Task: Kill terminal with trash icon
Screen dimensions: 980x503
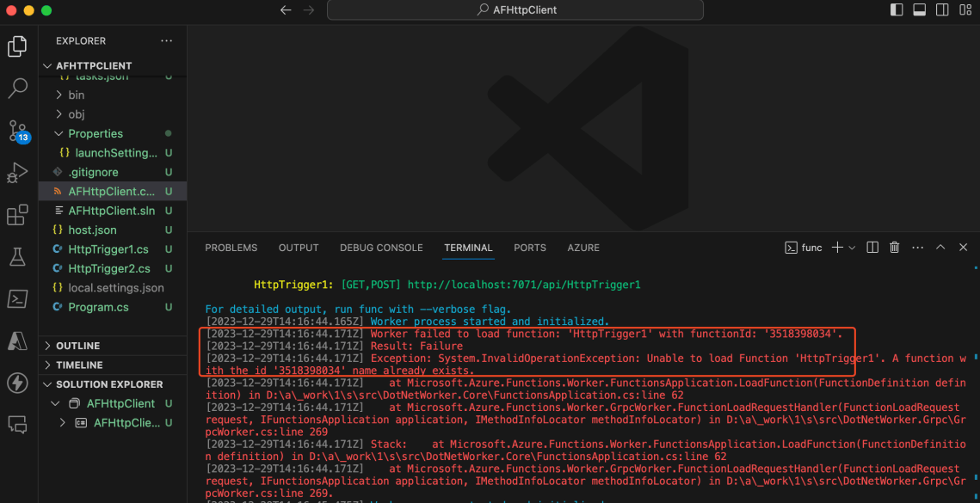Action: (x=894, y=248)
